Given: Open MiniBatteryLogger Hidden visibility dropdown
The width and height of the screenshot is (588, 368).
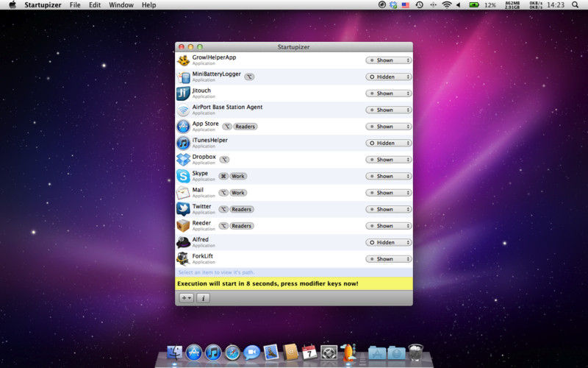Looking at the screenshot, I should point(389,77).
